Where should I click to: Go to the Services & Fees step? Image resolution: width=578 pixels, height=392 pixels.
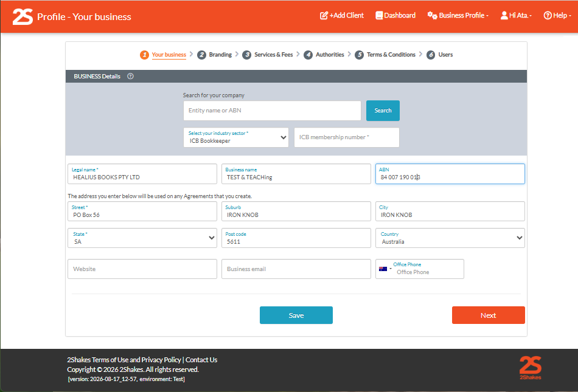pos(274,55)
